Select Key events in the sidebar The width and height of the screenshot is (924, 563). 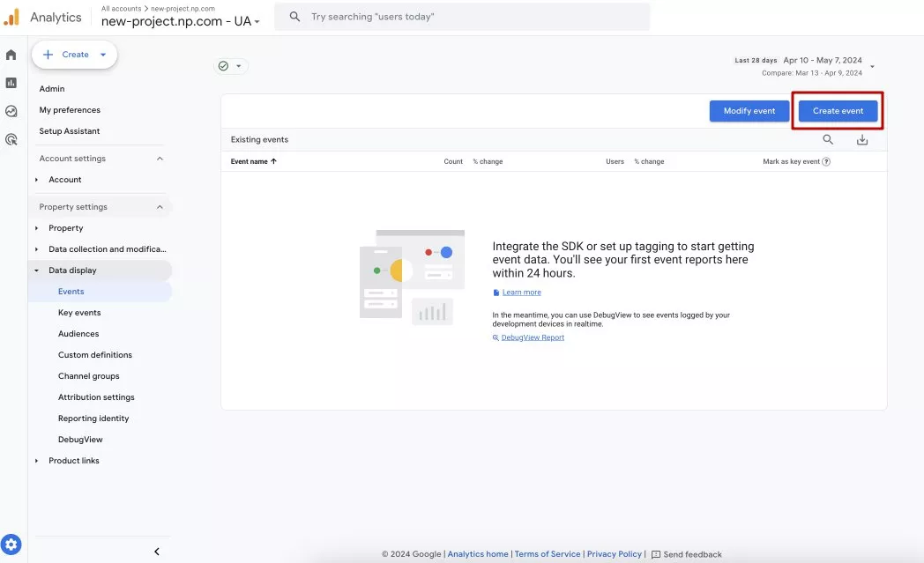79,313
